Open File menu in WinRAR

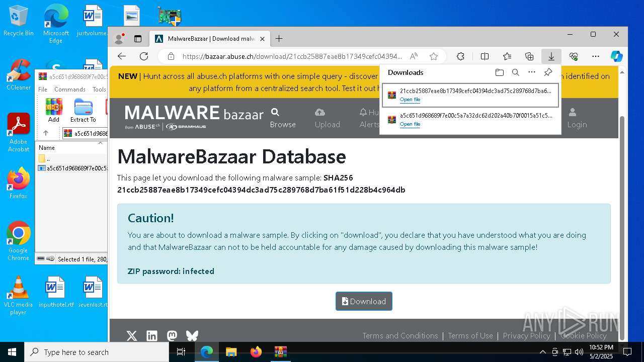point(43,89)
